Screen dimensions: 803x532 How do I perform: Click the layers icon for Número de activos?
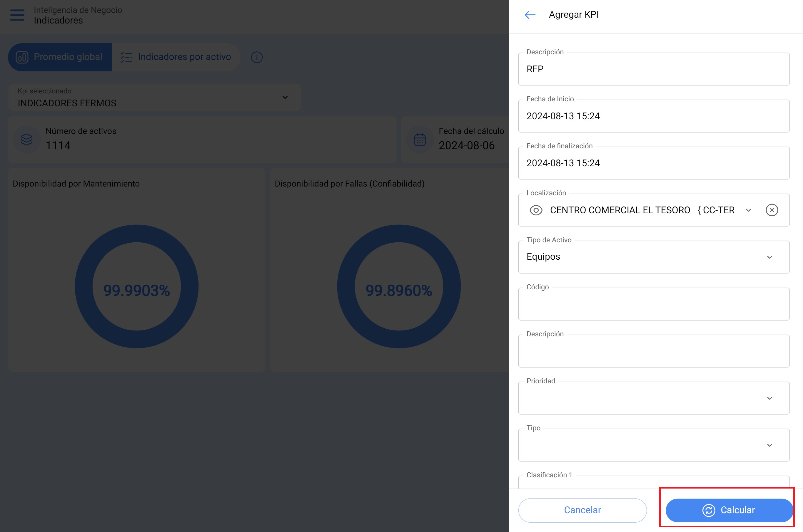pyautogui.click(x=26, y=140)
